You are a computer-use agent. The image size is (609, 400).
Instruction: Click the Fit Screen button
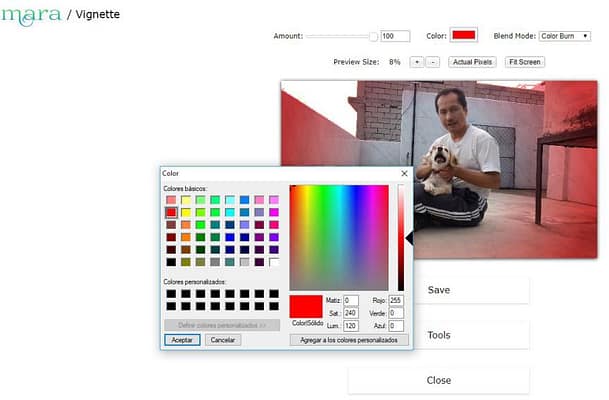[x=525, y=62]
